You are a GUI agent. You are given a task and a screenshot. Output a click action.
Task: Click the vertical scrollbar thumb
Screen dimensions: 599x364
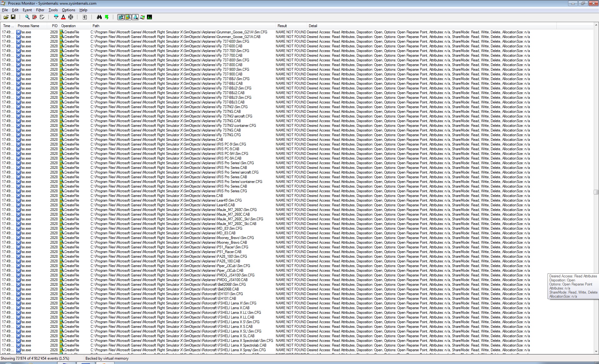(596, 192)
